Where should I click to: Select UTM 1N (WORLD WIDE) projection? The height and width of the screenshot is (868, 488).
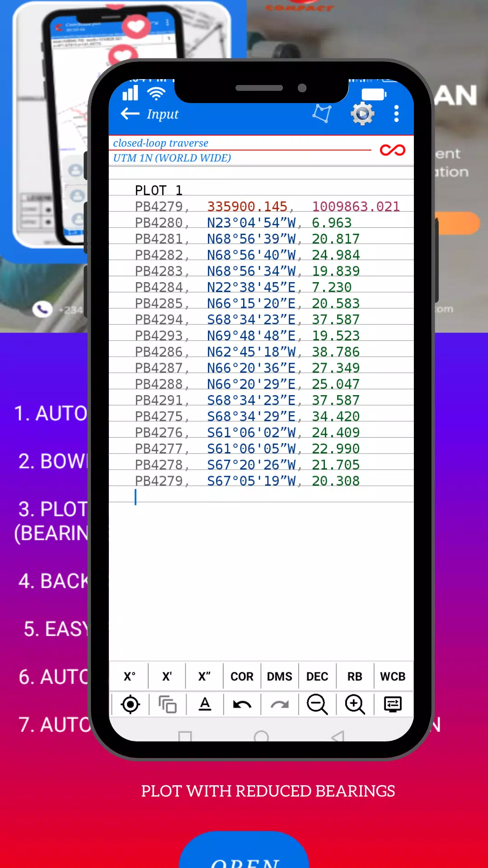pyautogui.click(x=172, y=158)
